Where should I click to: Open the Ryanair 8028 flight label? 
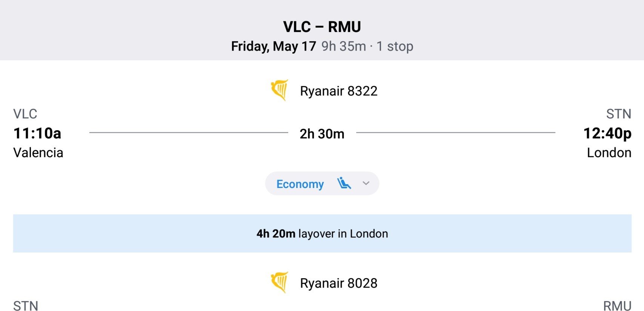[x=339, y=283]
